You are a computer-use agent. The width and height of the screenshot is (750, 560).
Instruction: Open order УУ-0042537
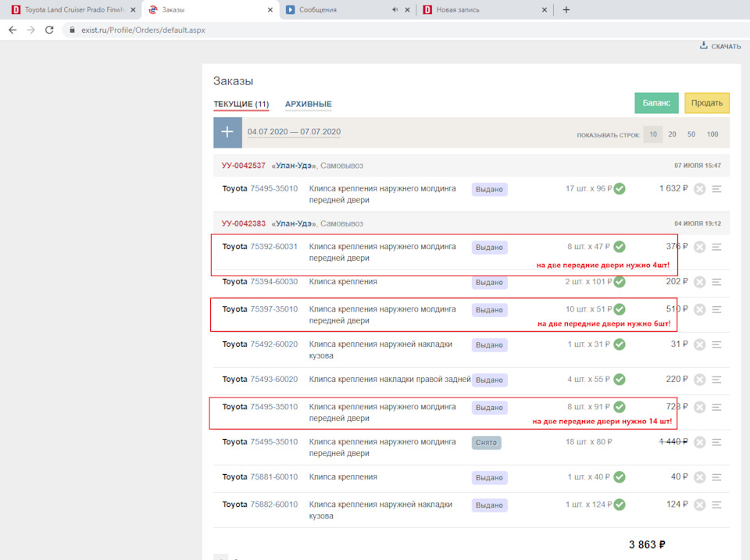(x=243, y=166)
